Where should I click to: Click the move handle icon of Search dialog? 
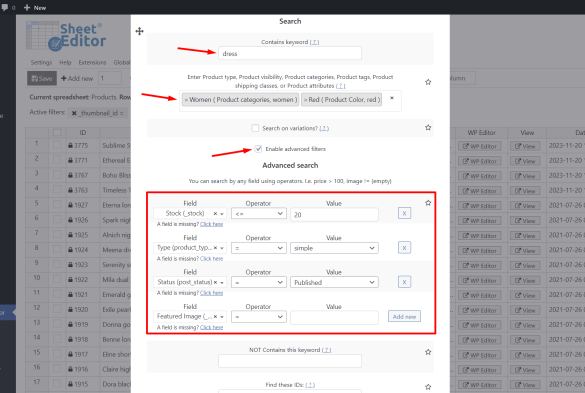pyautogui.click(x=140, y=31)
